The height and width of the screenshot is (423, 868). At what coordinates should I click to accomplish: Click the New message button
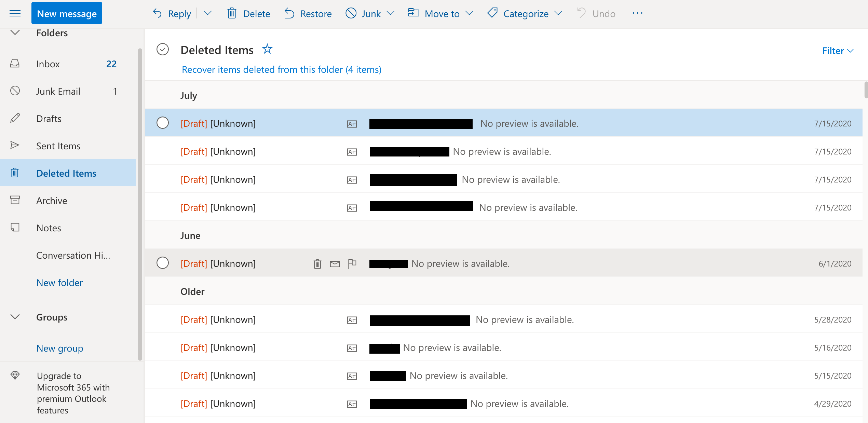click(x=67, y=13)
